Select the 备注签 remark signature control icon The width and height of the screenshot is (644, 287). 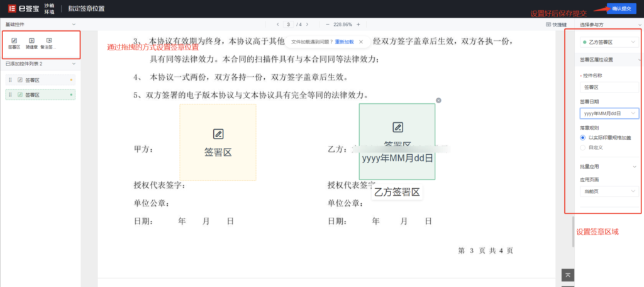coord(49,41)
